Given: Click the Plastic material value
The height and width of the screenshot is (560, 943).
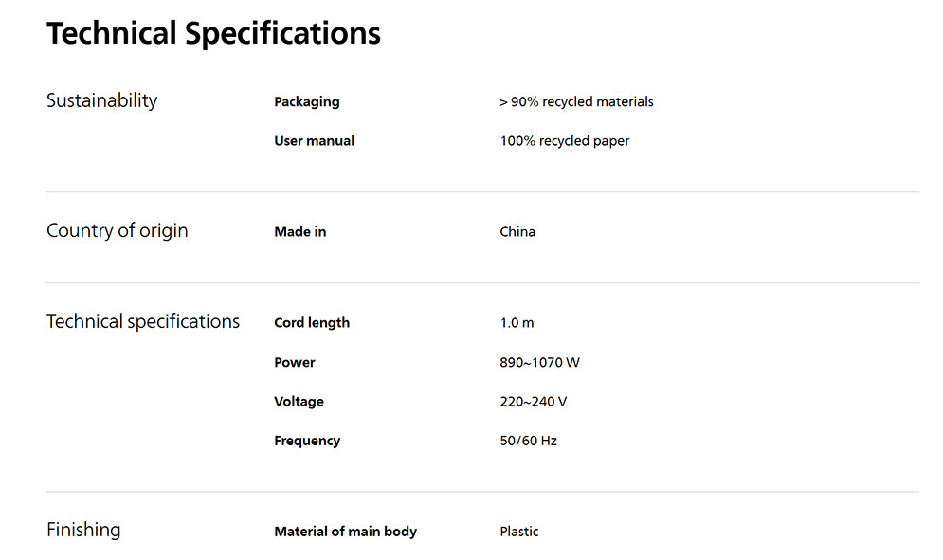Looking at the screenshot, I should (x=519, y=532).
